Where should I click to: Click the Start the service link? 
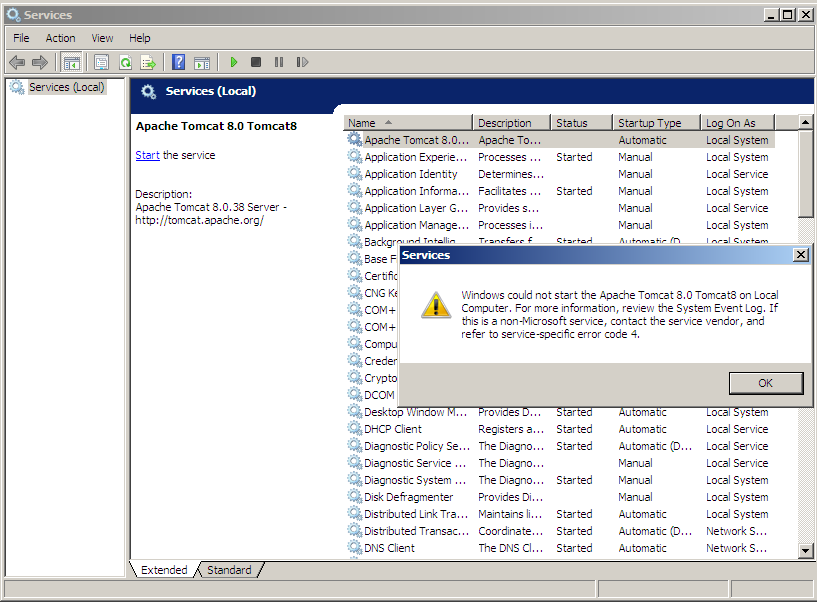pyautogui.click(x=147, y=155)
